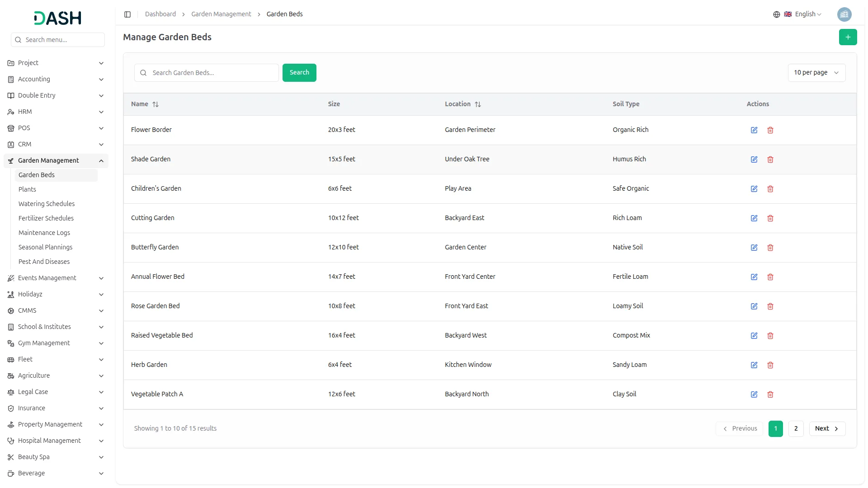This screenshot has width=868, height=488.
Task: Open Watering Schedules submenu item
Action: pos(47,204)
